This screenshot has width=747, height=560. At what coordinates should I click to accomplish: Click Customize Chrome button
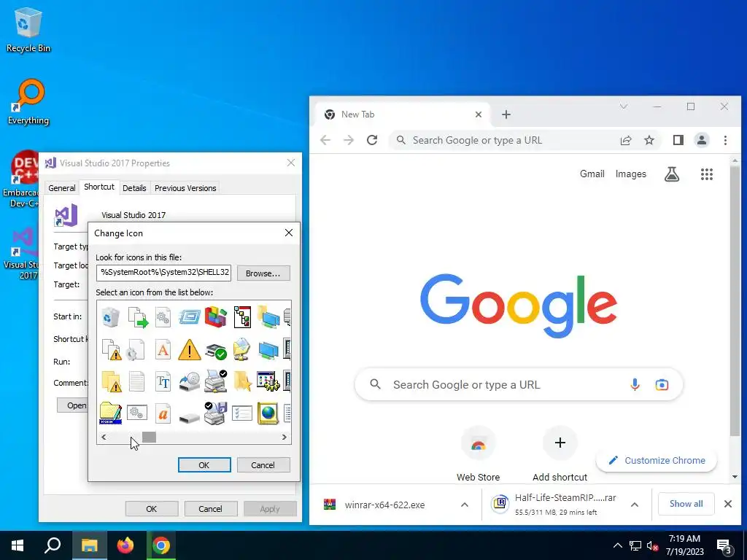click(x=657, y=461)
